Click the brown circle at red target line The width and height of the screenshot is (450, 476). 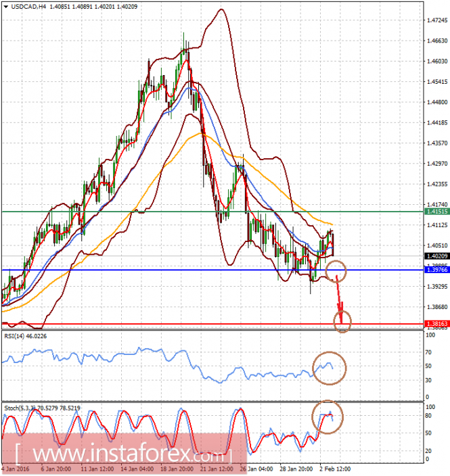click(342, 321)
